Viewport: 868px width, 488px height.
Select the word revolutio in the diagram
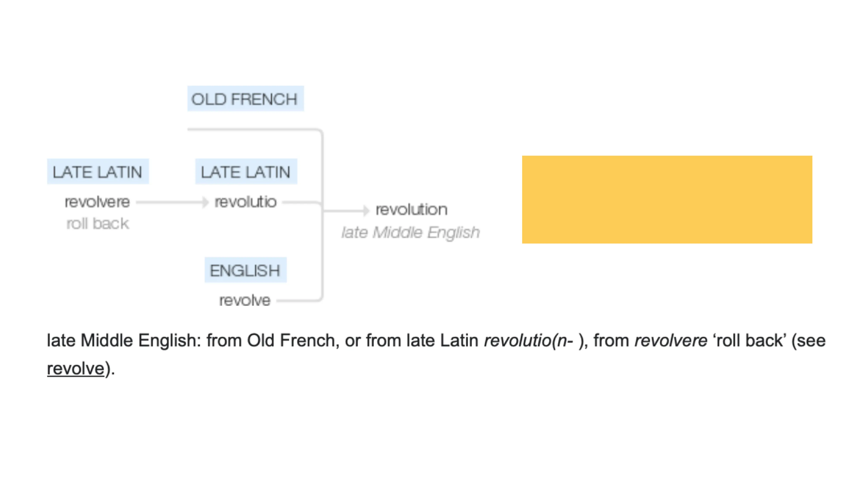[x=246, y=202]
